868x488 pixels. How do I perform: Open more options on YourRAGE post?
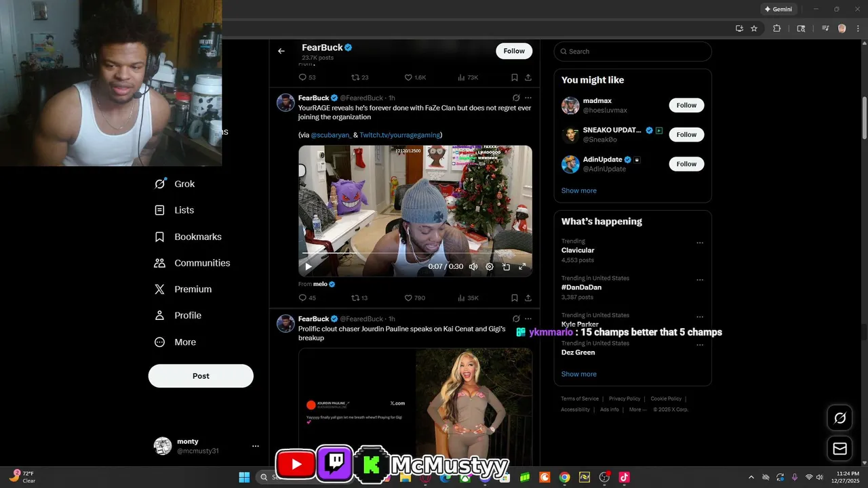point(528,98)
